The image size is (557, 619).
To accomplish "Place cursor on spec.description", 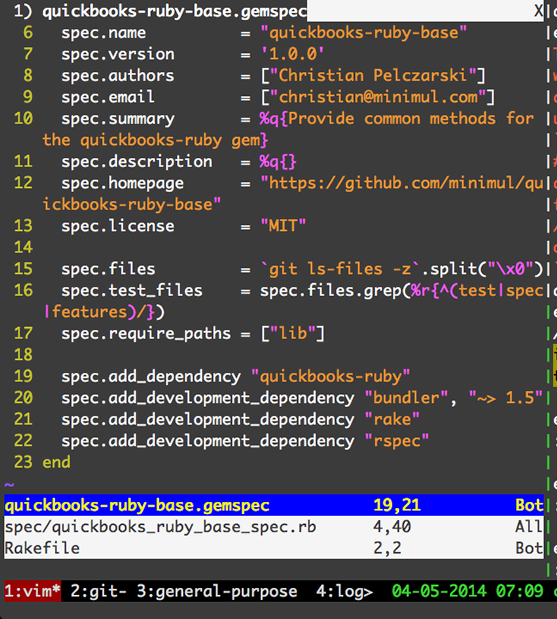I will [x=137, y=162].
